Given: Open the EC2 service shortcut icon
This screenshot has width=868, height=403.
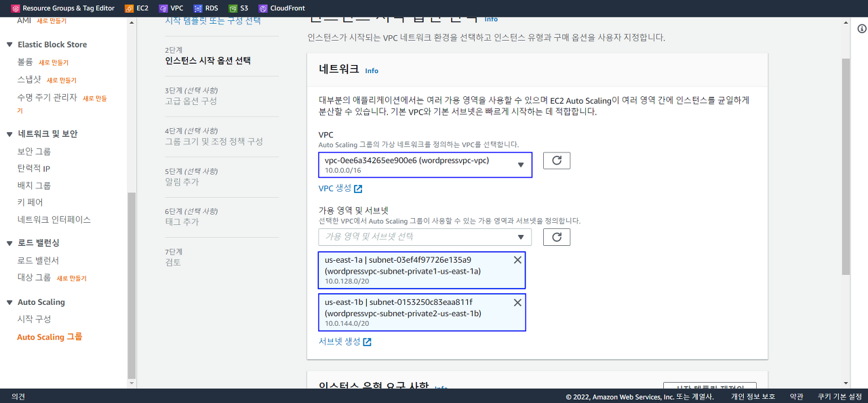Looking at the screenshot, I should [130, 8].
